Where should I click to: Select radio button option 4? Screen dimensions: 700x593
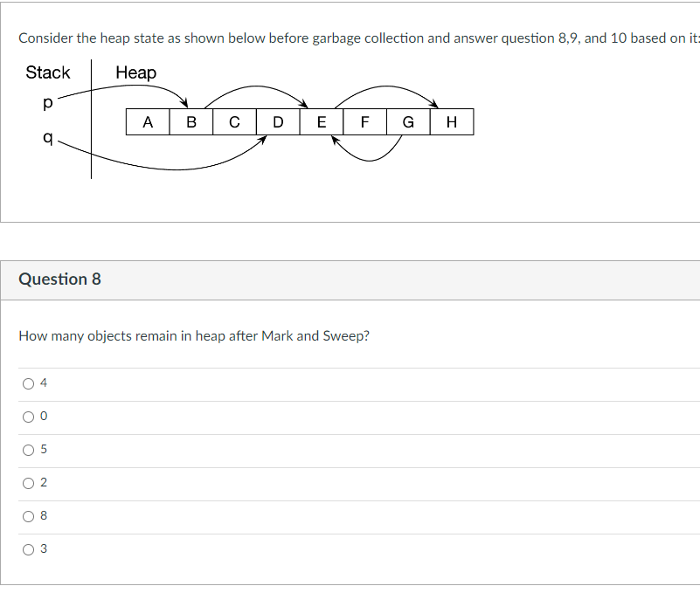pyautogui.click(x=27, y=382)
